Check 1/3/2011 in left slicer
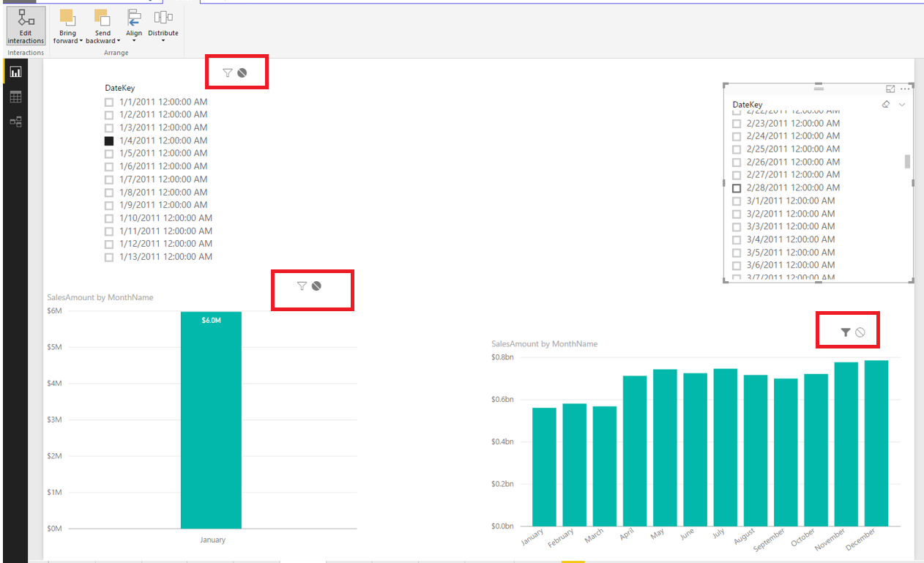 (x=109, y=127)
